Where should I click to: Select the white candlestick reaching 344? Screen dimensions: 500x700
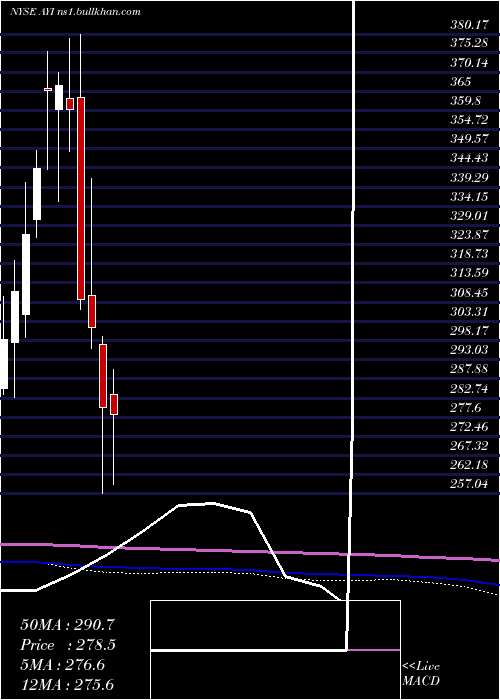[37, 194]
